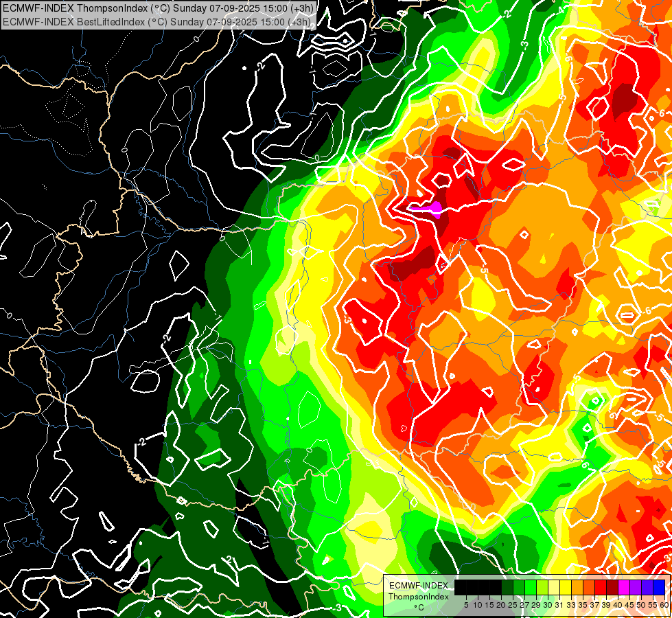Click the legend tick label 39
Screen dimensions: 672x618
pyautogui.click(x=606, y=605)
